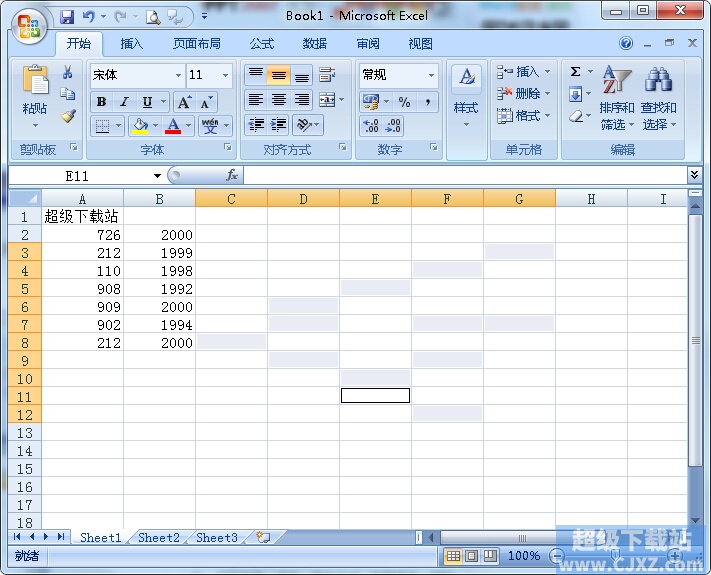Viewport: 711px width, 575px height.
Task: Click the text orientation icon
Action: coord(304,124)
